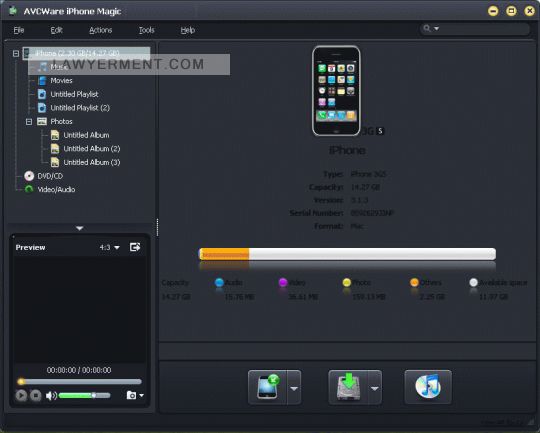Click the yellow Photo legend dot
This screenshot has width=540, height=433.
click(347, 282)
